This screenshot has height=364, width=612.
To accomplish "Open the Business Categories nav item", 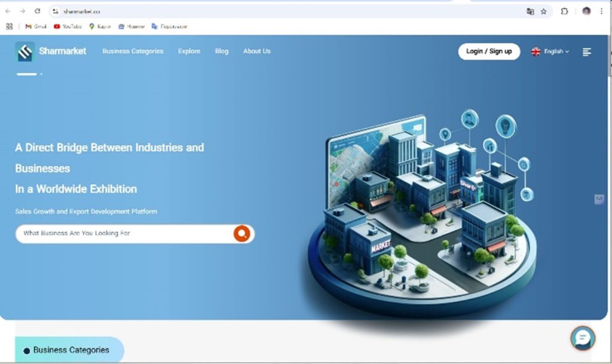I will (133, 51).
